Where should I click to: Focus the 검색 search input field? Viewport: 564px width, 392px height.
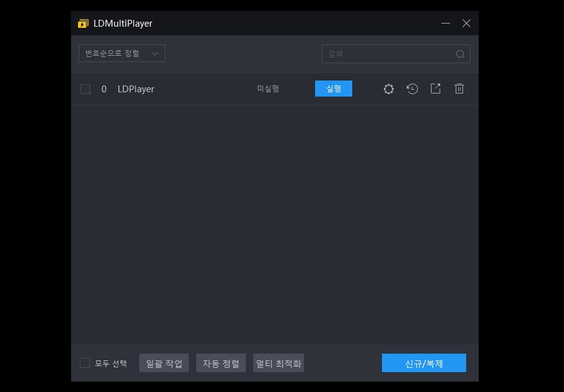[x=396, y=54]
